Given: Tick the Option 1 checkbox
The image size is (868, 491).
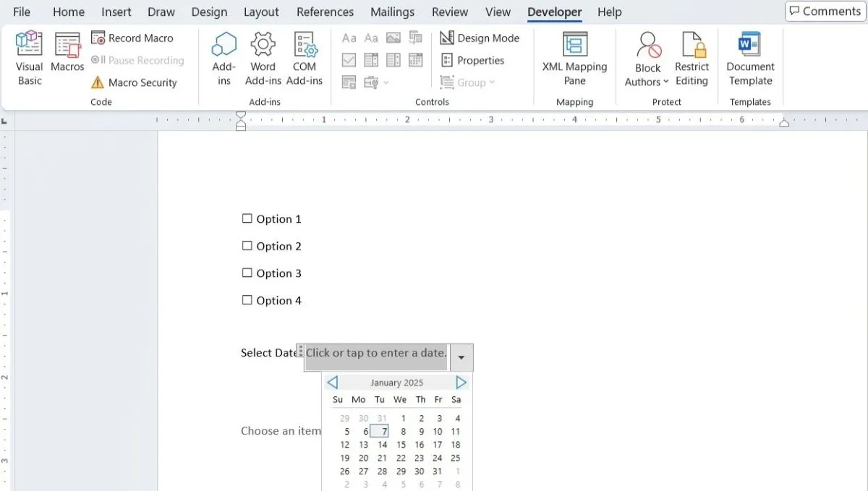Looking at the screenshot, I should click(x=247, y=218).
